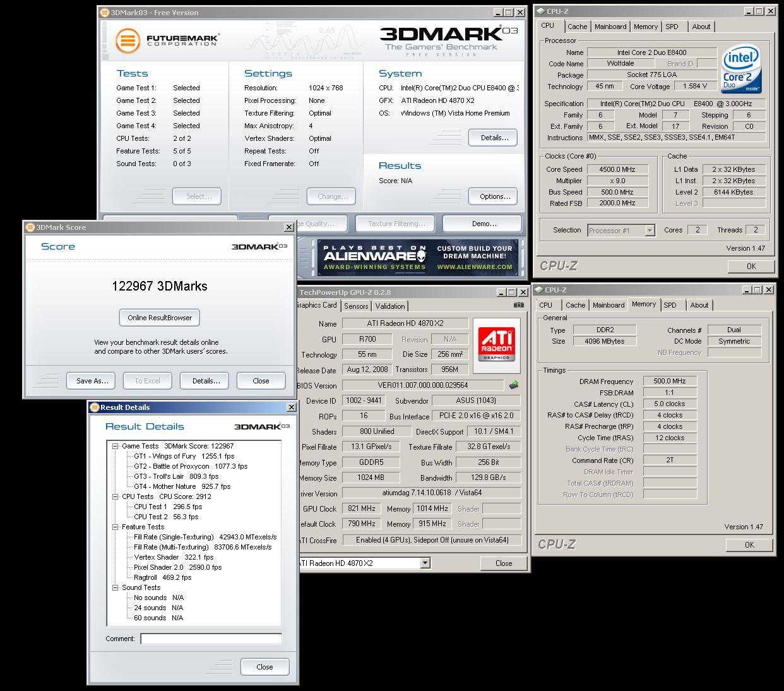
Task: Open the GPU selection dropdown in GPU-Z
Action: 425,563
